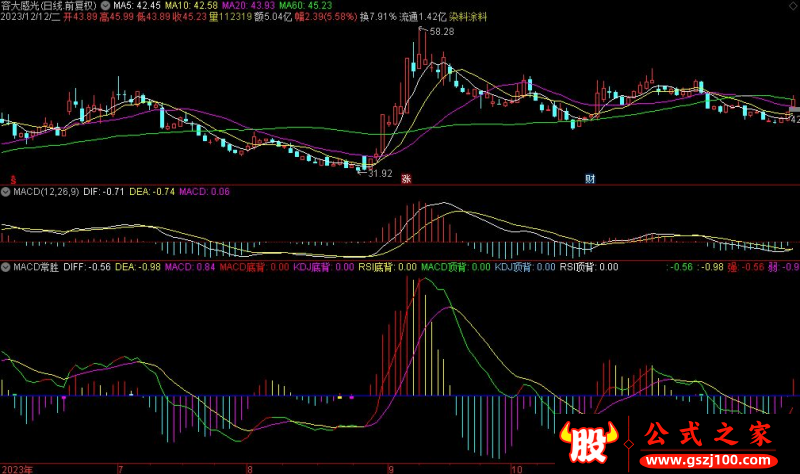The height and width of the screenshot is (474, 800).
Task: Click the turnover rate 换7.91%
Action: [378, 17]
